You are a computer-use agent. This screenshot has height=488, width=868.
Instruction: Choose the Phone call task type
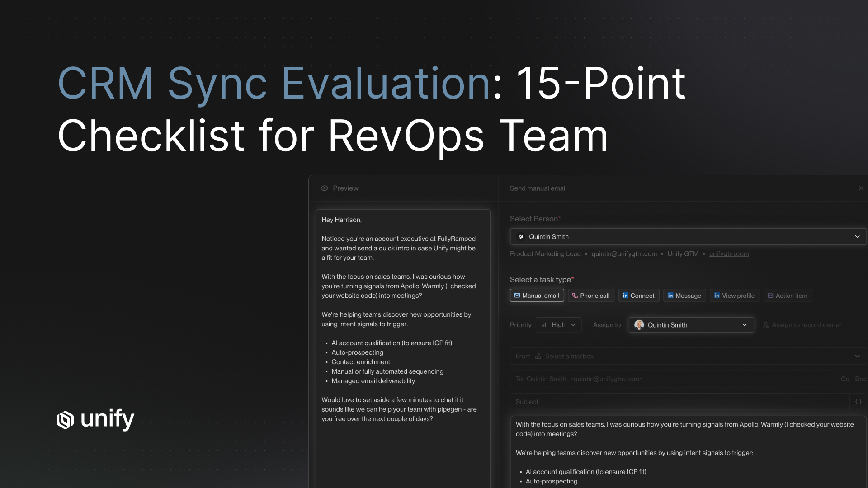pyautogui.click(x=590, y=296)
